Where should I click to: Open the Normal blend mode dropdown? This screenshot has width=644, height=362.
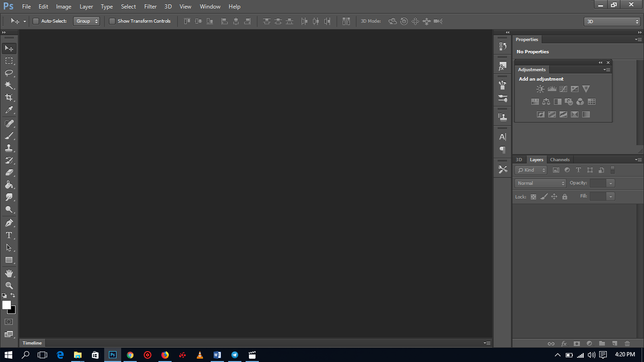coord(540,183)
